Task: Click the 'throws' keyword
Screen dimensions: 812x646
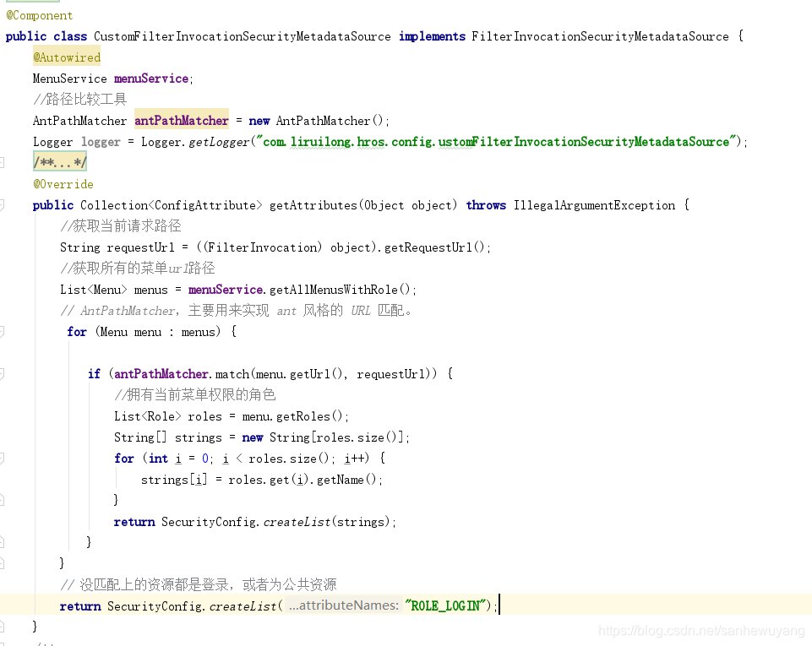Action: 486,205
